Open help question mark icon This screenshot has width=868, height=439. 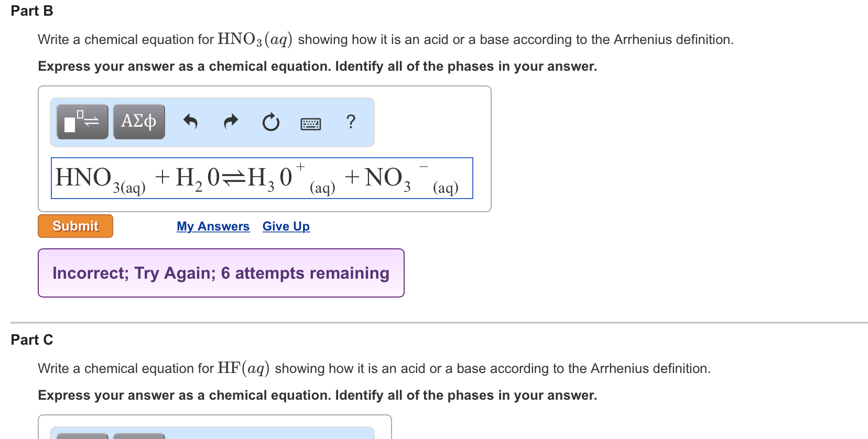point(351,122)
